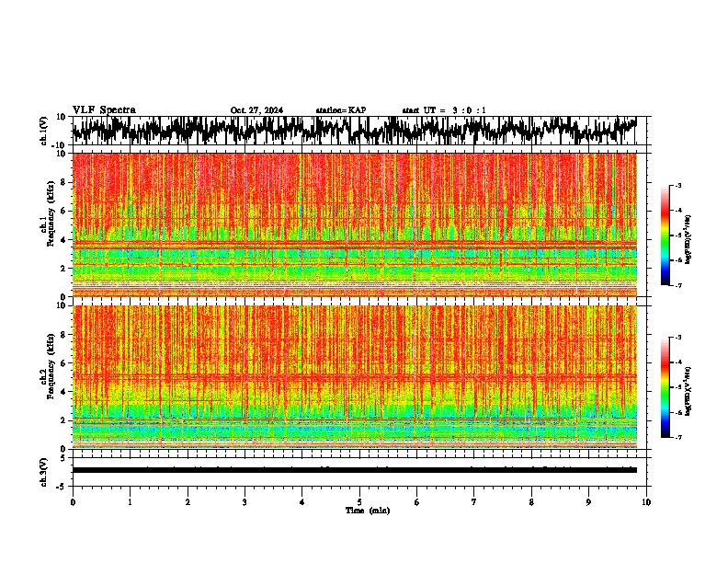Click the "-3" label on ch.1 color bar

[x=678, y=185]
